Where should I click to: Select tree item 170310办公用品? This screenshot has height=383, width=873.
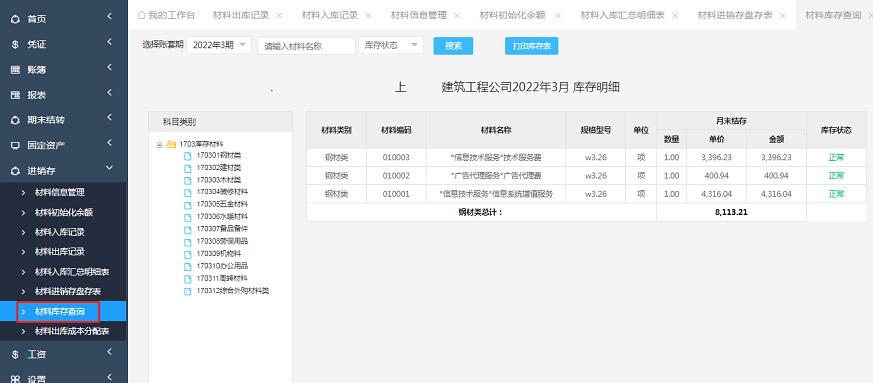tap(222, 266)
